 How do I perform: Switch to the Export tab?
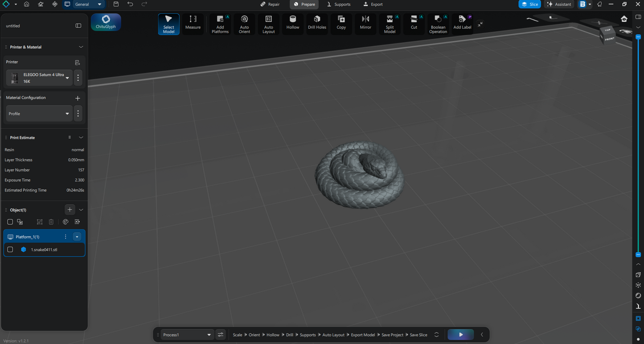point(373,4)
